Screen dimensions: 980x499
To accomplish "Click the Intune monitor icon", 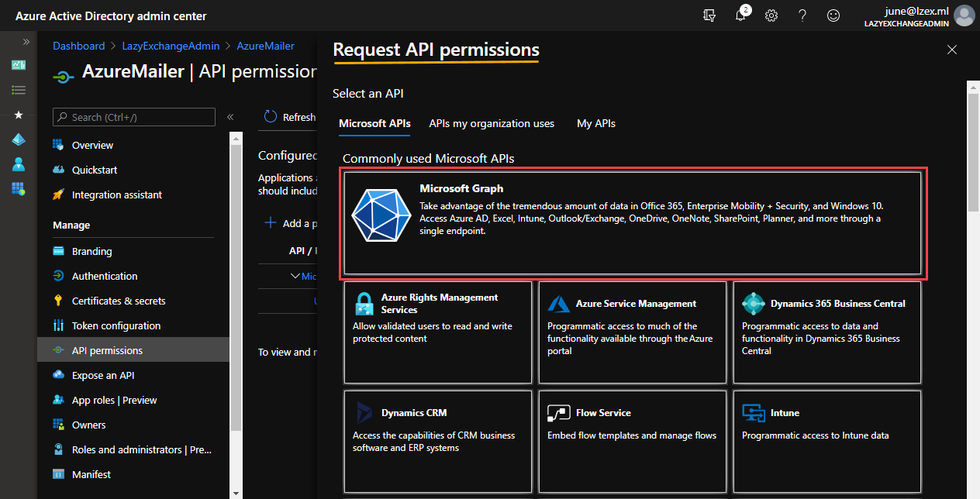I will click(x=753, y=412).
